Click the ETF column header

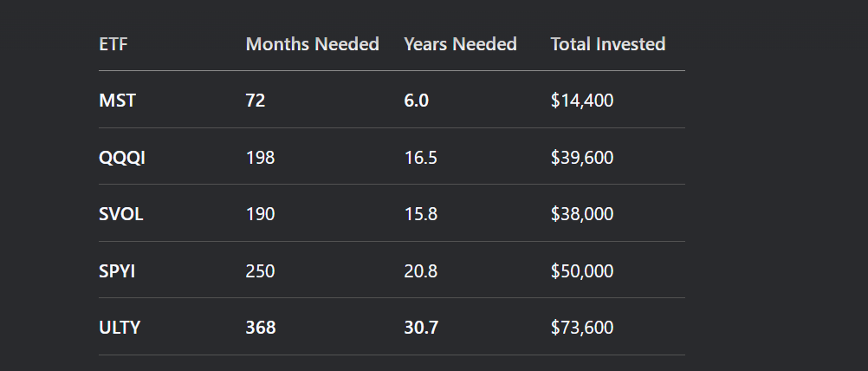113,44
